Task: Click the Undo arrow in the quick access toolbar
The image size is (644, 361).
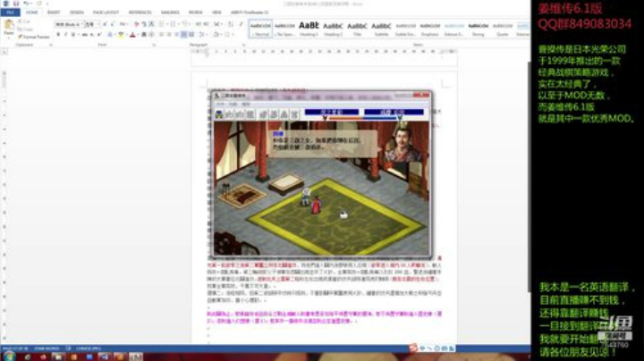Action: (x=26, y=4)
